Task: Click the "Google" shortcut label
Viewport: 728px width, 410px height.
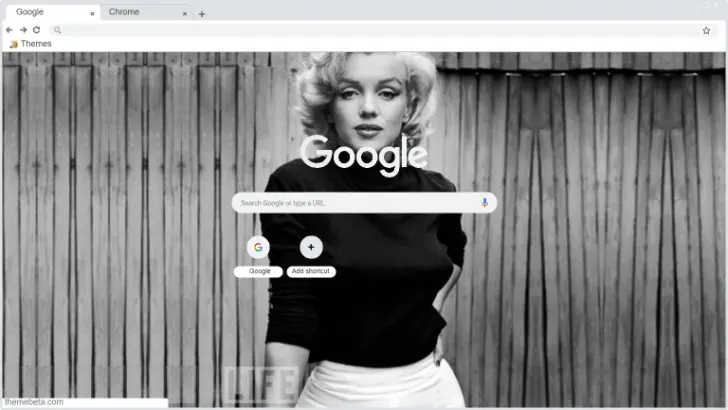Action: coord(259,271)
